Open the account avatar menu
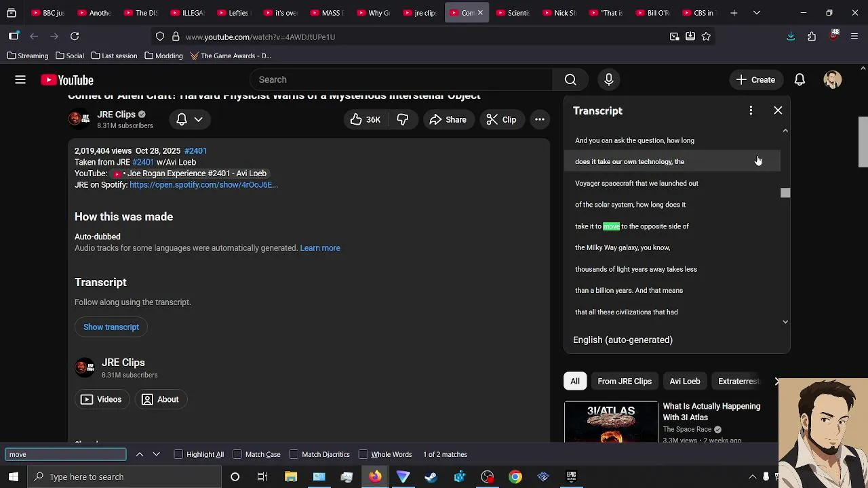The height and width of the screenshot is (488, 868). pos(832,80)
